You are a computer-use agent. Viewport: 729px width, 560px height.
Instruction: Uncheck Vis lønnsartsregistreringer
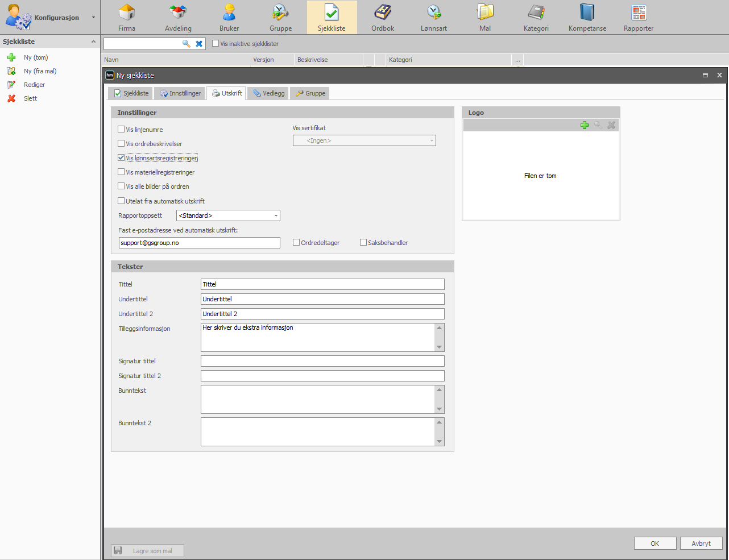121,157
